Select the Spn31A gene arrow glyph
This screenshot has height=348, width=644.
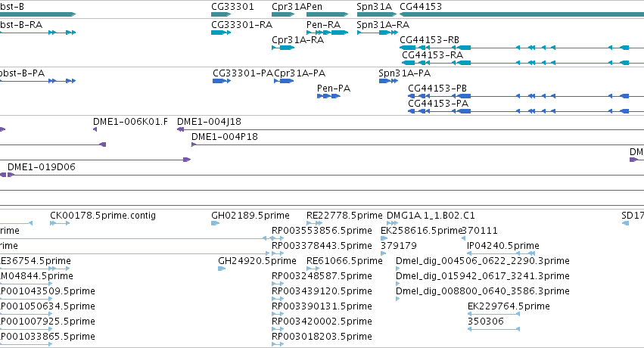click(377, 14)
